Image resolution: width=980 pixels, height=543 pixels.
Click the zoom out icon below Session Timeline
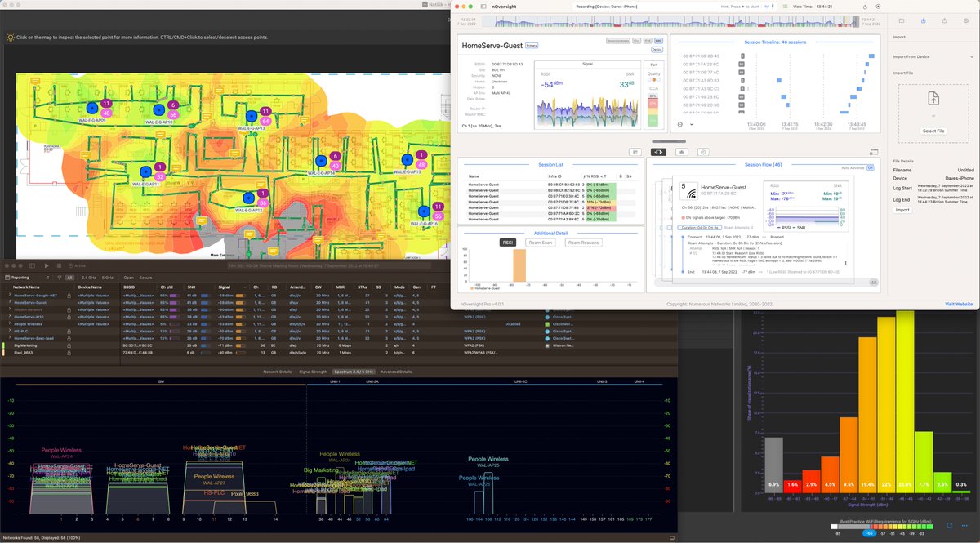[680, 124]
